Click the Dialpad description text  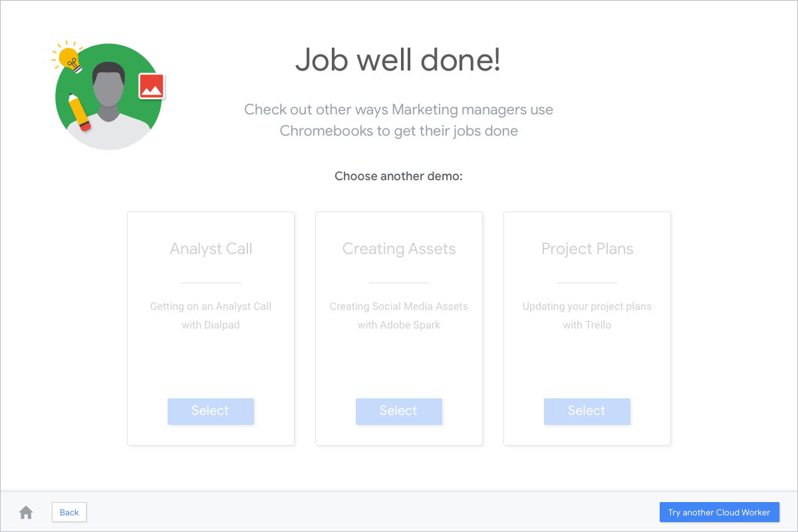211,316
